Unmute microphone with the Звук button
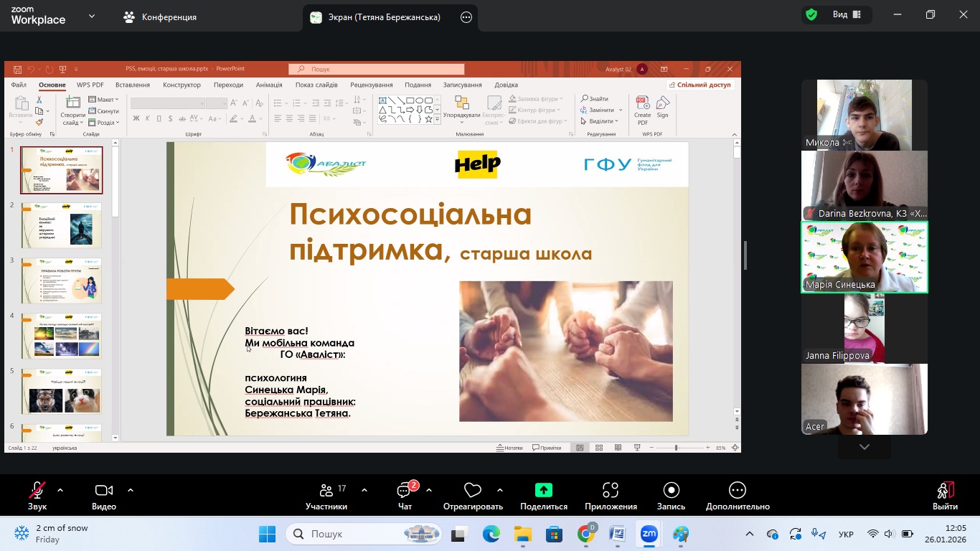980x551 pixels. tap(37, 491)
